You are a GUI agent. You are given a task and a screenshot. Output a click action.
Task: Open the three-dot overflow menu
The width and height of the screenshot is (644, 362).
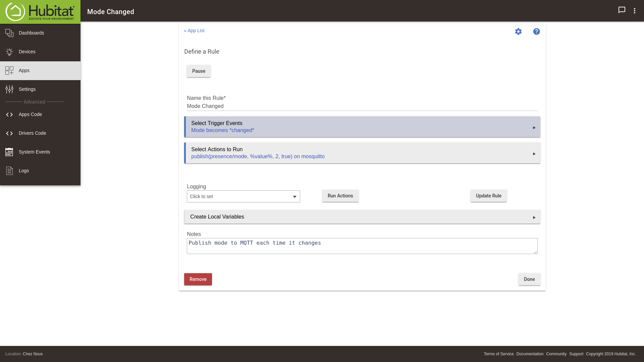point(634,11)
